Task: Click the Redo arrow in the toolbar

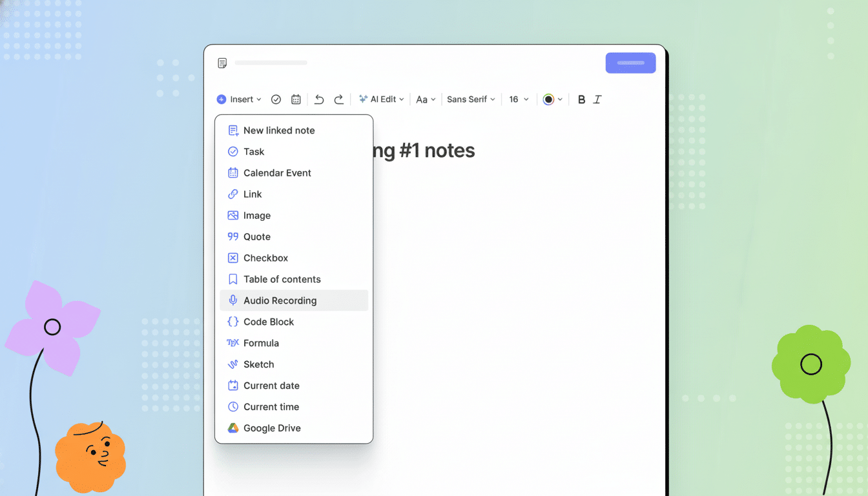Action: click(x=339, y=99)
